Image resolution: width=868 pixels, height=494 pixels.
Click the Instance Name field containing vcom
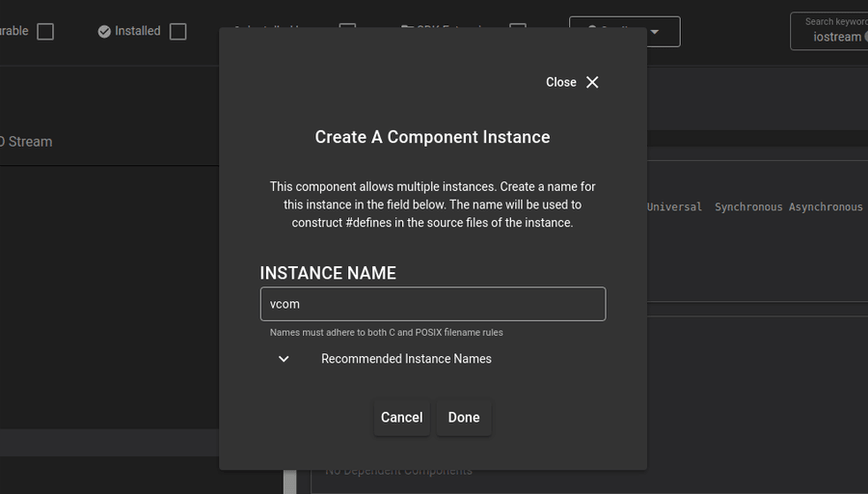pyautogui.click(x=432, y=304)
